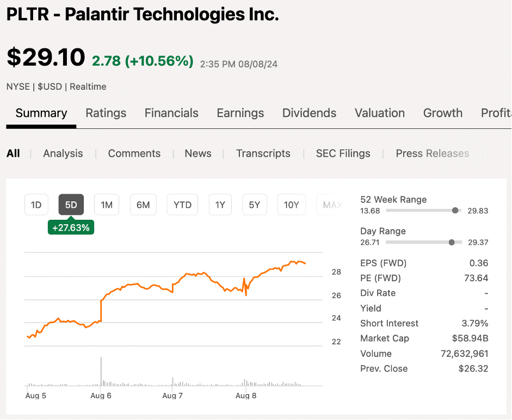Switch chart to 1M range

point(107,205)
